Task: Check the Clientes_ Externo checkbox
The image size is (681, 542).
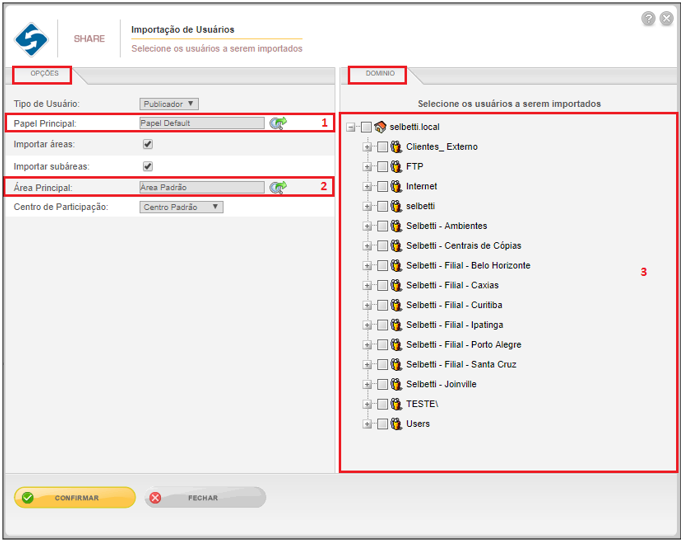Action: [382, 147]
